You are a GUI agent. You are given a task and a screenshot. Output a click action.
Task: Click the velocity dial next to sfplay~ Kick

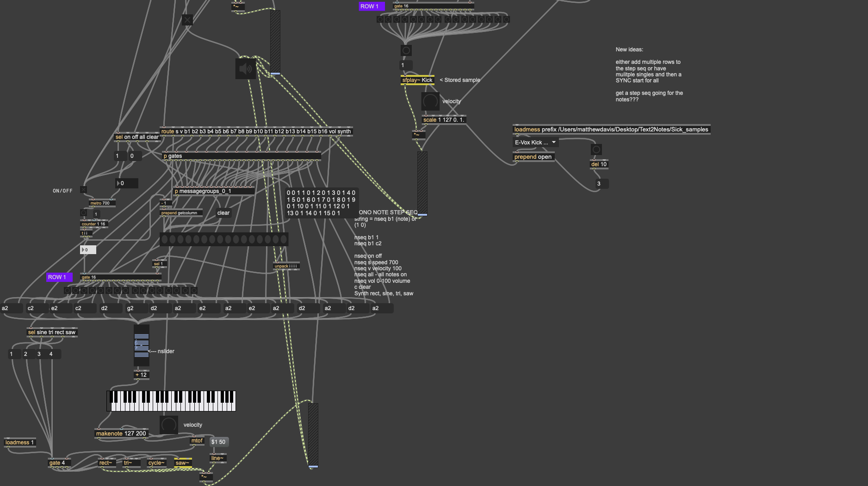[430, 101]
